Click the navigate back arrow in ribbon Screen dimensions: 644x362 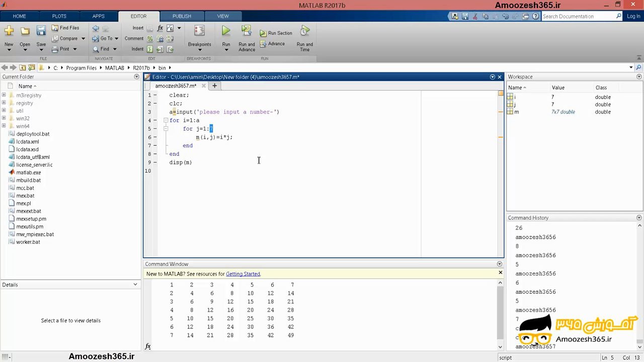(96, 29)
